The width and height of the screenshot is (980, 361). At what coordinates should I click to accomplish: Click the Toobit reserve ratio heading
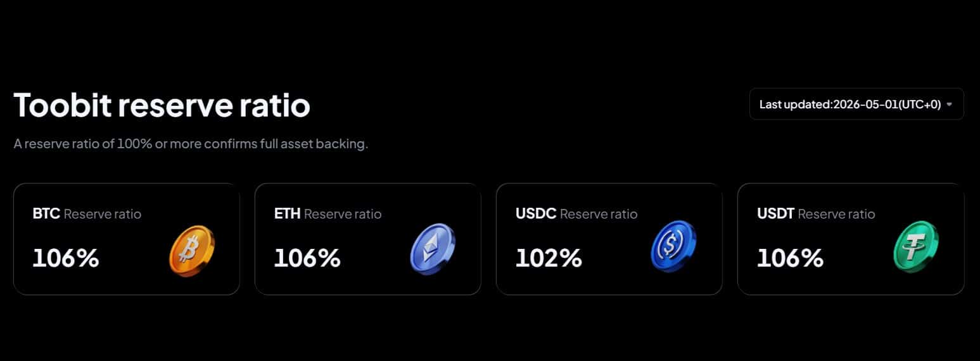coord(162,105)
